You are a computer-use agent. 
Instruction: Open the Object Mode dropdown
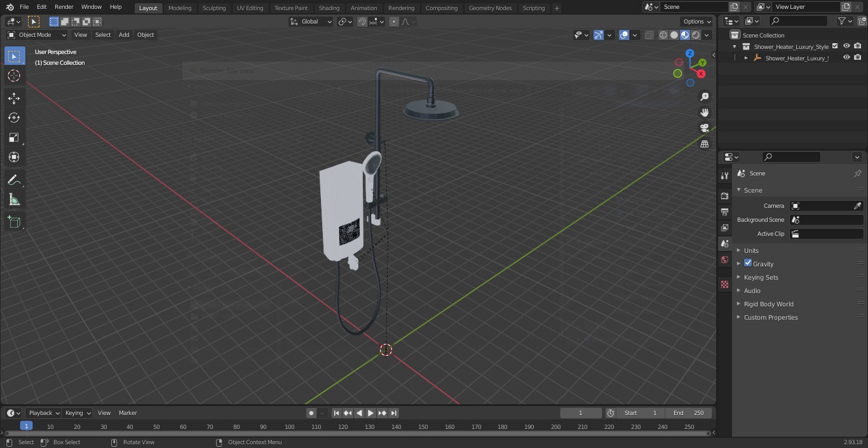pos(36,35)
